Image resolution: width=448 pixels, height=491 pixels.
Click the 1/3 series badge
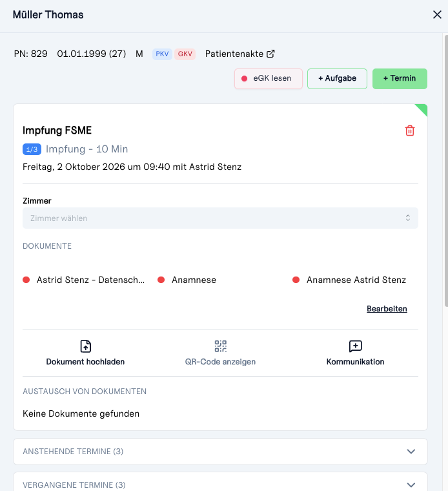[32, 149]
